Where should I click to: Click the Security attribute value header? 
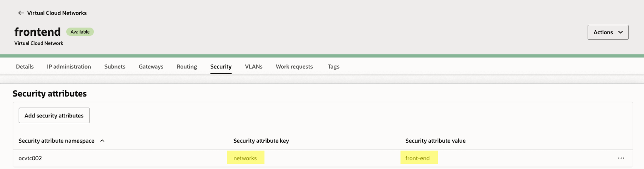435,141
